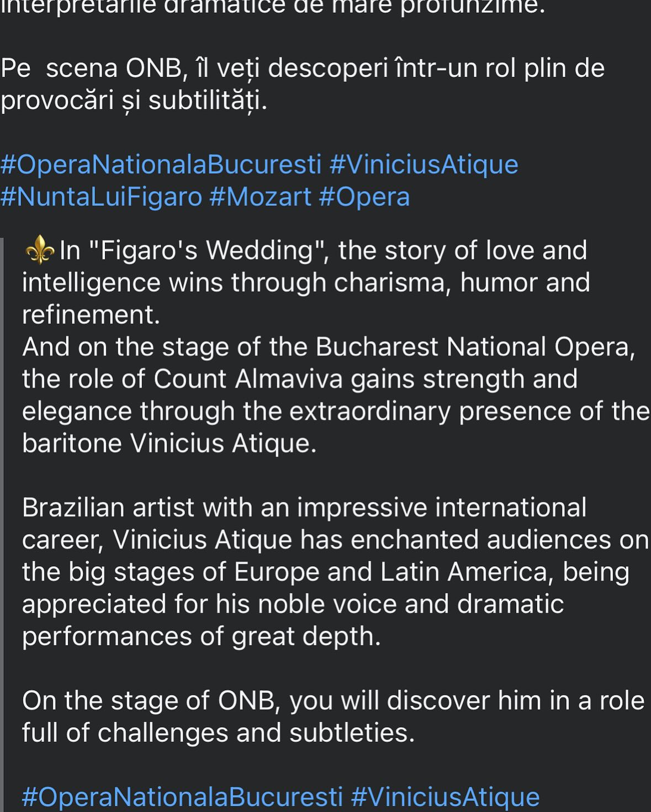Viewport: 651px width, 812px height.
Task: Click the Romanian sentence starting "Pe scena ONB"
Action: (x=302, y=68)
